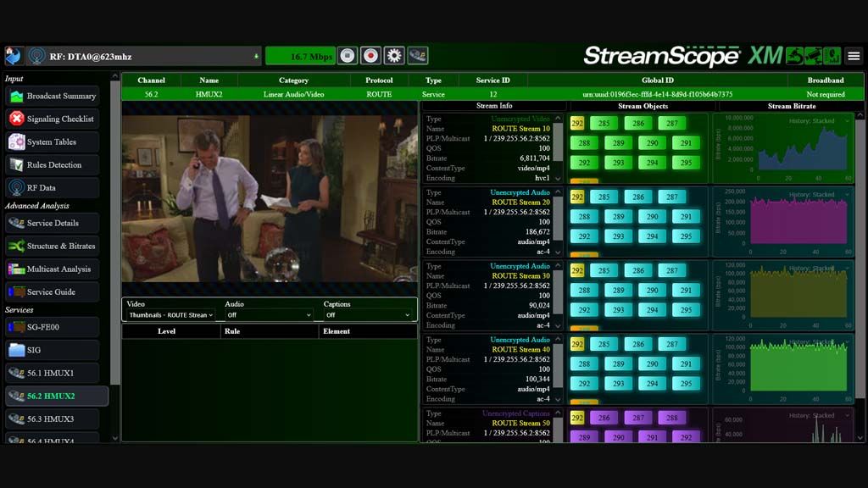The image size is (868, 488).
Task: Click the Channel column header
Action: pos(151,80)
